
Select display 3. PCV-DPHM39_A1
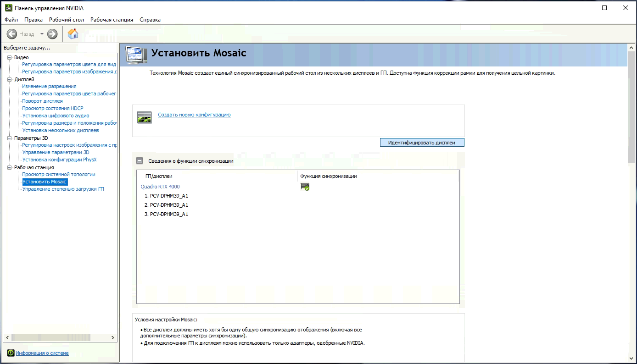(x=166, y=214)
